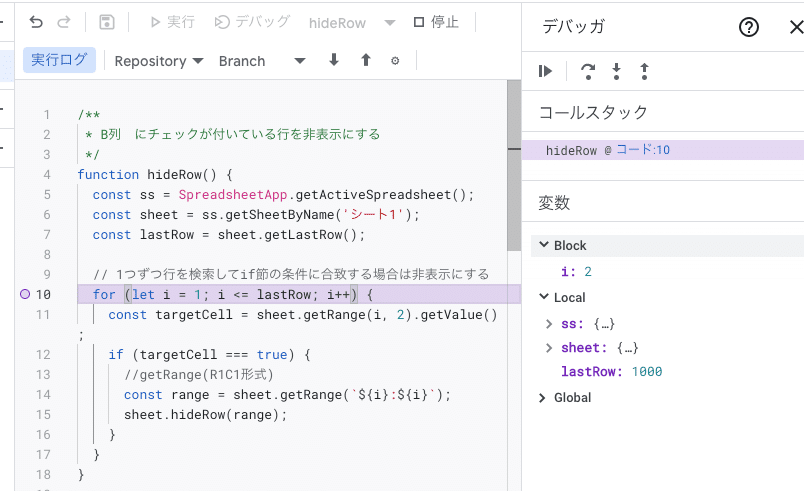Screen dimensions: 804x491
Task: Click the if (targetCell === true) line
Action: (x=209, y=354)
